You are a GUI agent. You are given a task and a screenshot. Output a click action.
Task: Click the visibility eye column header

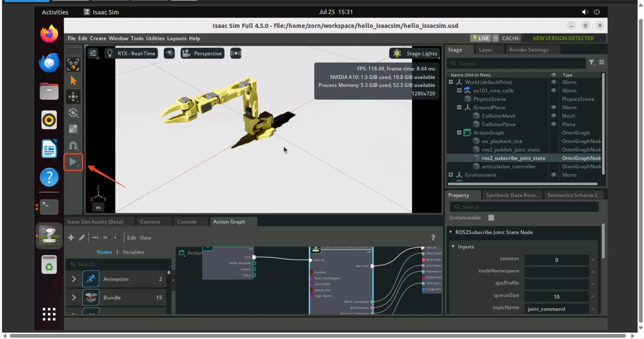click(x=553, y=75)
